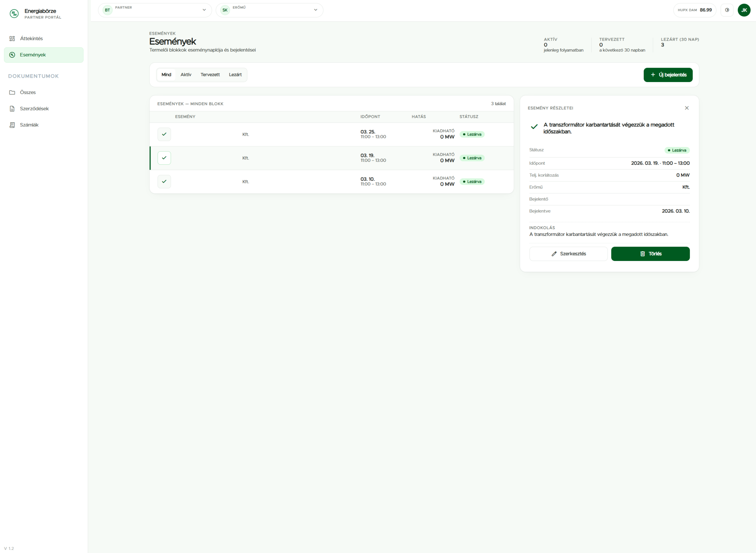Viewport: 756px width, 553px height.
Task: Click checkmark icon of 03. 25. event
Action: point(164,134)
